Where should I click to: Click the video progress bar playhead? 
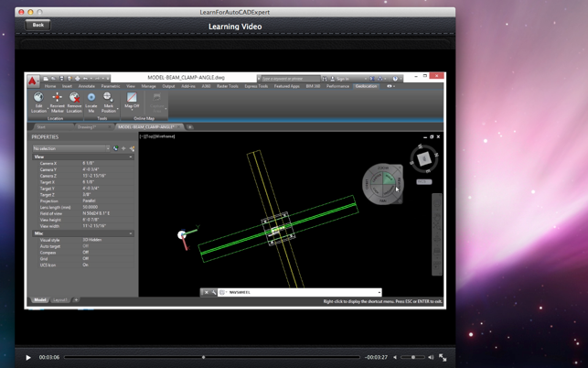pyautogui.click(x=203, y=357)
